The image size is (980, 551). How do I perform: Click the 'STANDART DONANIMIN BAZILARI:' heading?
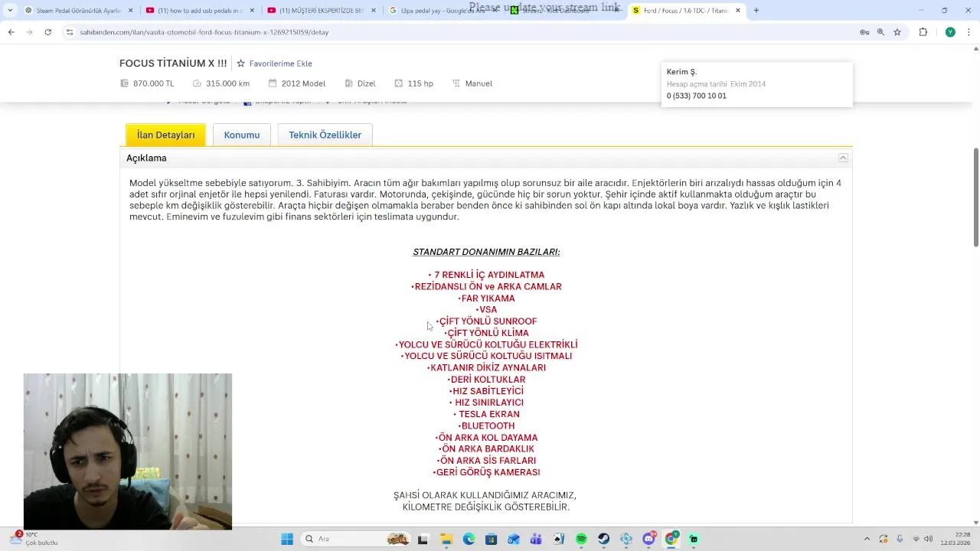(486, 252)
